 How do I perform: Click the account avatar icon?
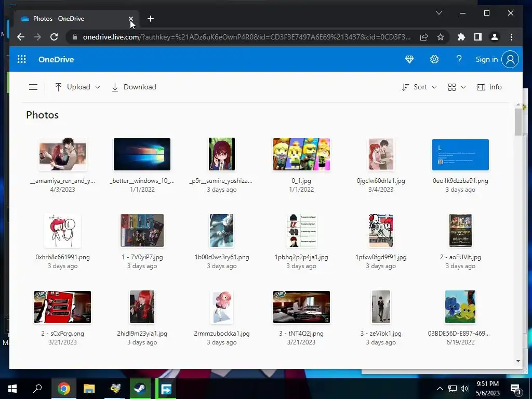(x=510, y=59)
